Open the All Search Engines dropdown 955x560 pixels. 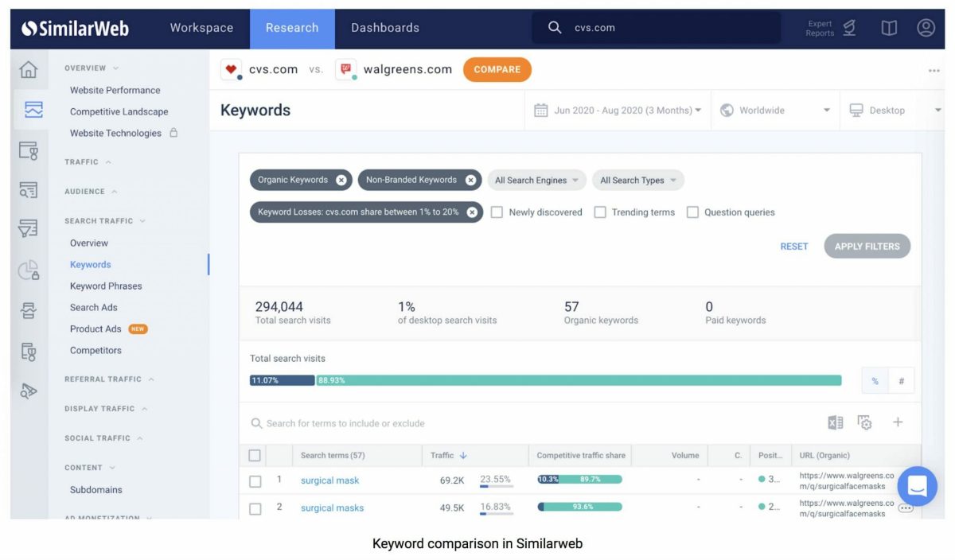coord(536,180)
